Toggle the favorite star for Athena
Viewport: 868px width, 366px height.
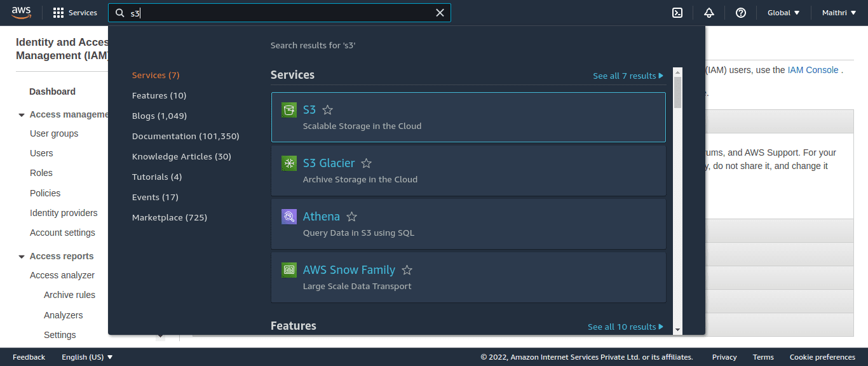tap(351, 217)
